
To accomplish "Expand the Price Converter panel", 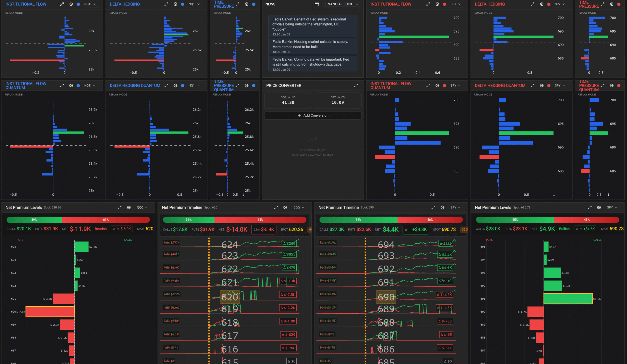I will pyautogui.click(x=356, y=85).
